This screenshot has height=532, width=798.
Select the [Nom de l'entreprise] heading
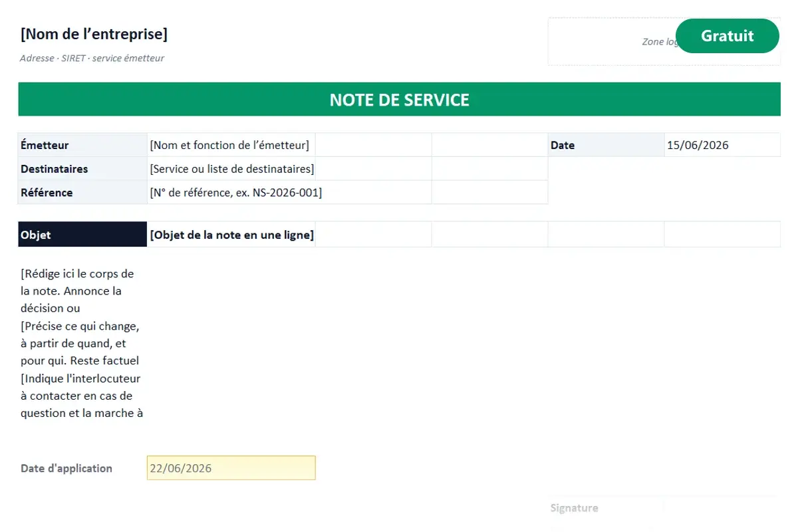94,33
